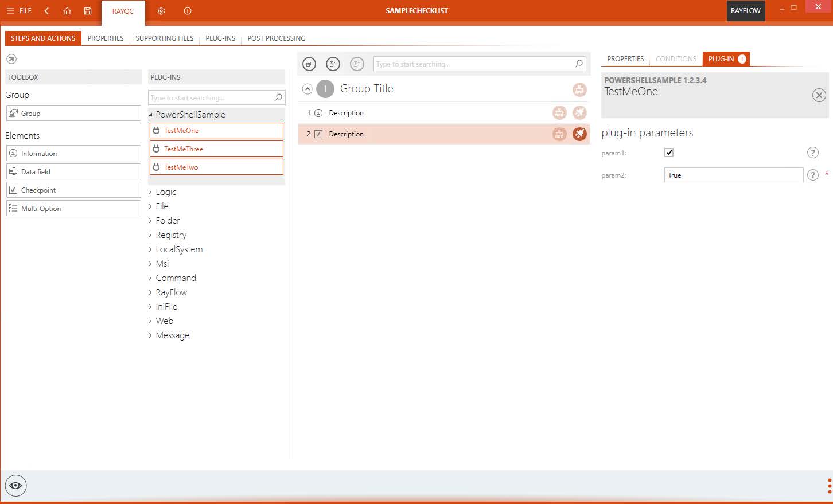Click the first round checklist toolbar icon
The height and width of the screenshot is (504, 833).
[x=309, y=64]
